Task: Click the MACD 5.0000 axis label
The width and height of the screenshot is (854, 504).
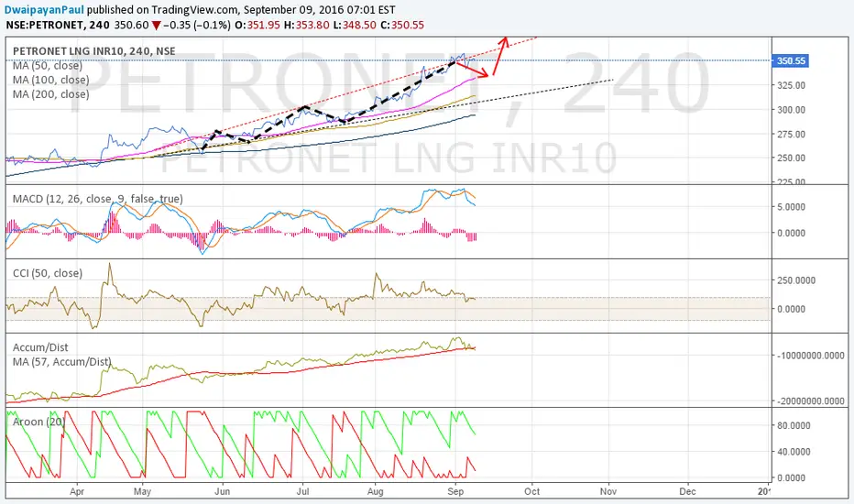Action: click(792, 207)
